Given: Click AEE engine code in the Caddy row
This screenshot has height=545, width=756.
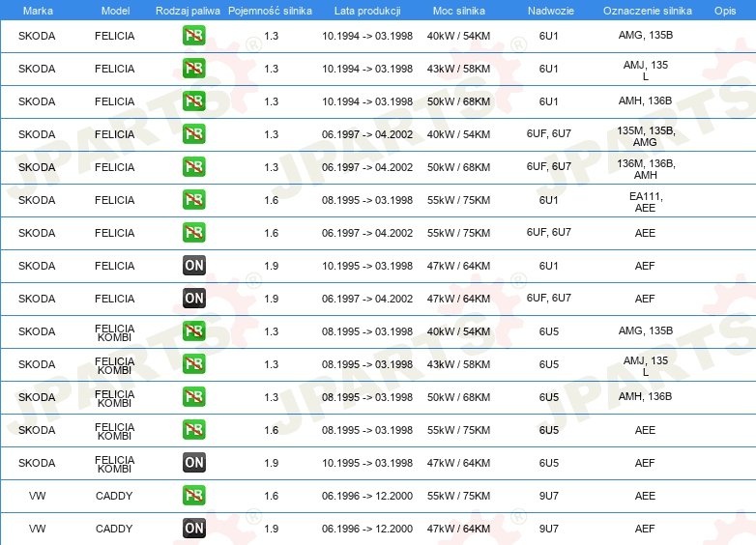Looking at the screenshot, I should [645, 496].
